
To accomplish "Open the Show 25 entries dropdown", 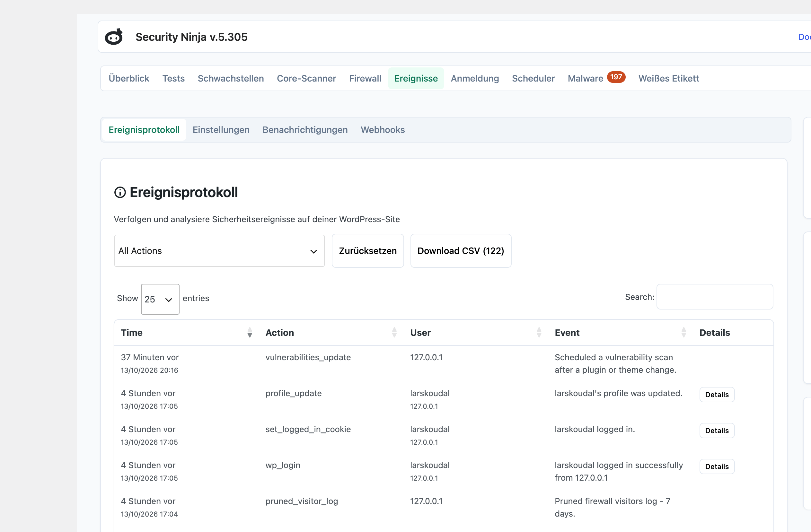I will [x=160, y=299].
